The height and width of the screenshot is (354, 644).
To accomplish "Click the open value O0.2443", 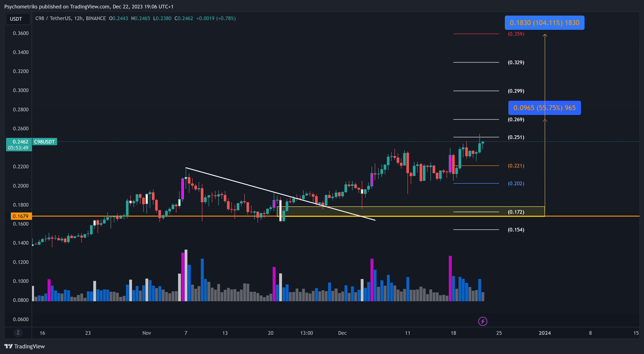I will [119, 18].
